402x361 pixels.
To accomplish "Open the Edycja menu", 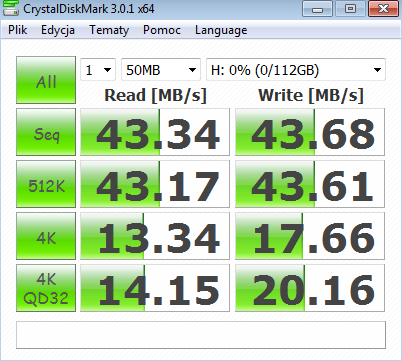I will [x=58, y=30].
